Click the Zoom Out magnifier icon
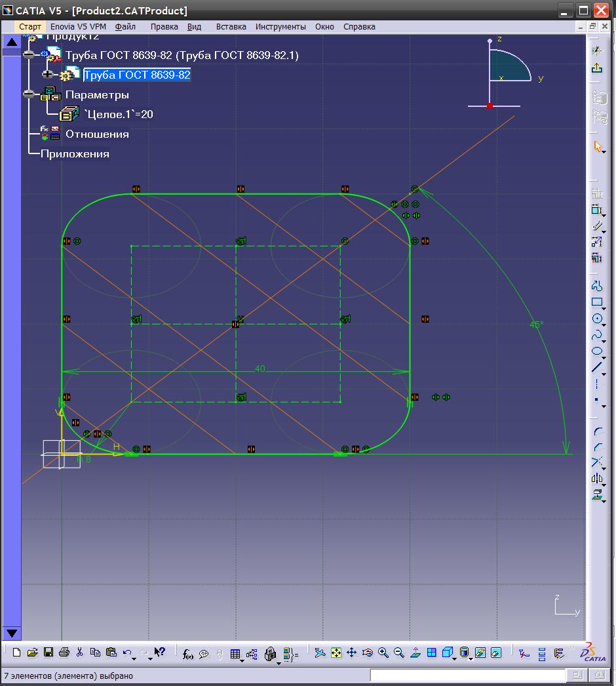This screenshot has width=616, height=686. [398, 653]
